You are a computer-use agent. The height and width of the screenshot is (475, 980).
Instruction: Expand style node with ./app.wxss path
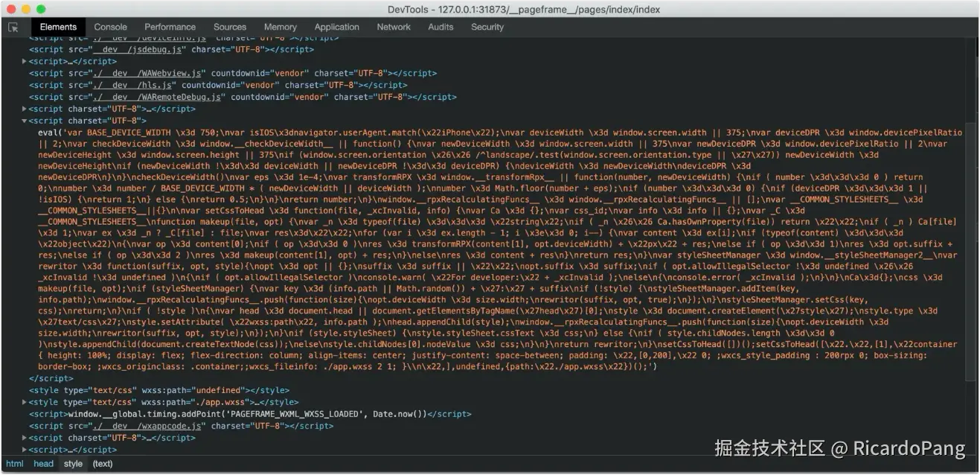(25, 402)
